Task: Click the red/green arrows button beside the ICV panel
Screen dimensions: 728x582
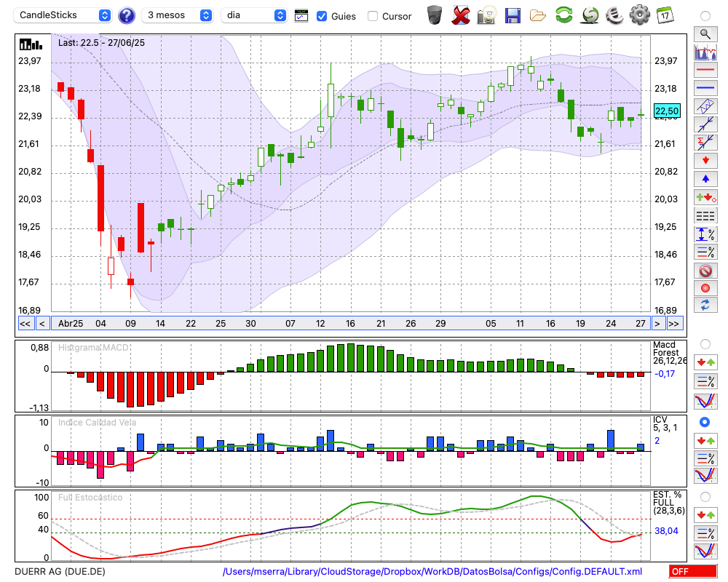Action: pos(705,440)
